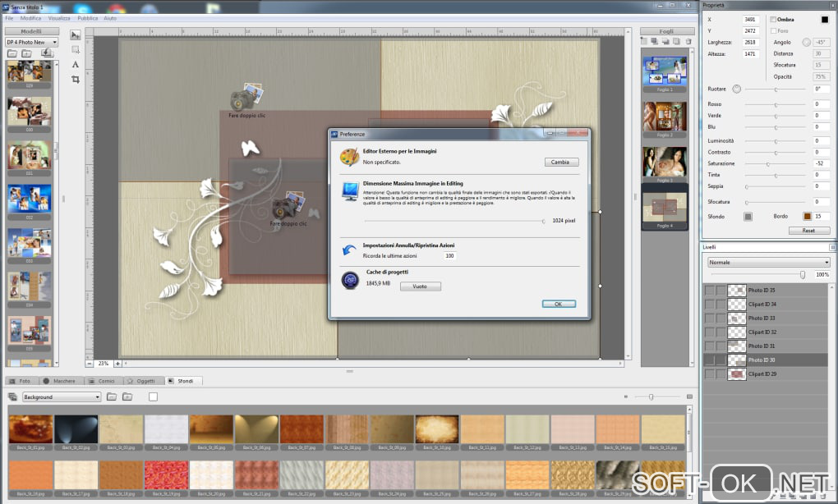Click Cambia button in Preferenze dialog
Image resolution: width=838 pixels, height=504 pixels.
point(561,162)
